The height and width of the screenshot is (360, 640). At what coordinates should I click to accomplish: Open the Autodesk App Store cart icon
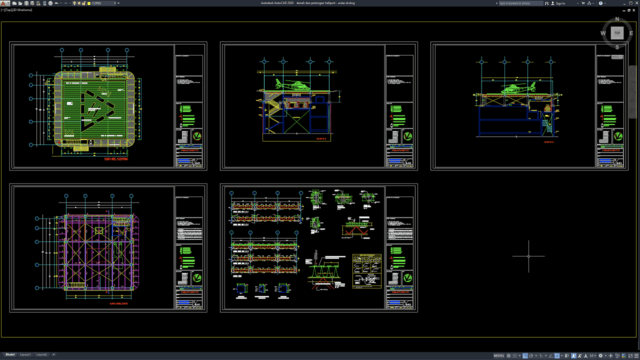tap(583, 3)
